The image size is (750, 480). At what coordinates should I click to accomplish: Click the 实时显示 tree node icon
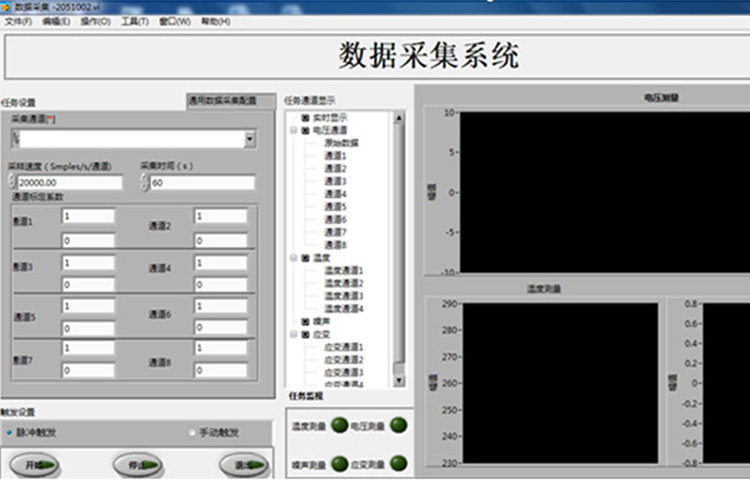305,118
